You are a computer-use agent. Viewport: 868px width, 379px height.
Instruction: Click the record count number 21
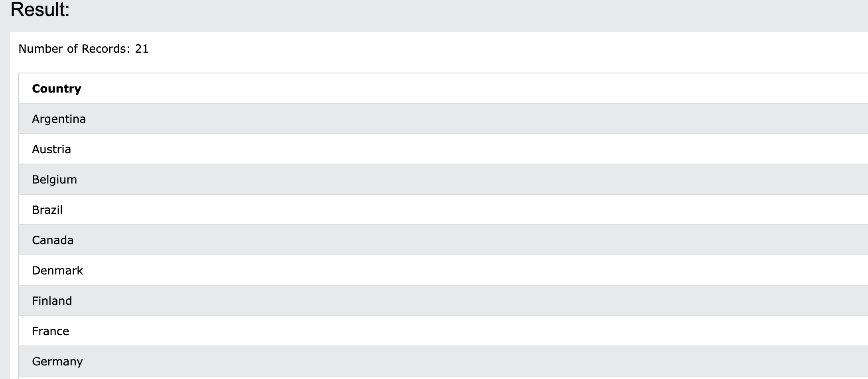[x=142, y=49]
